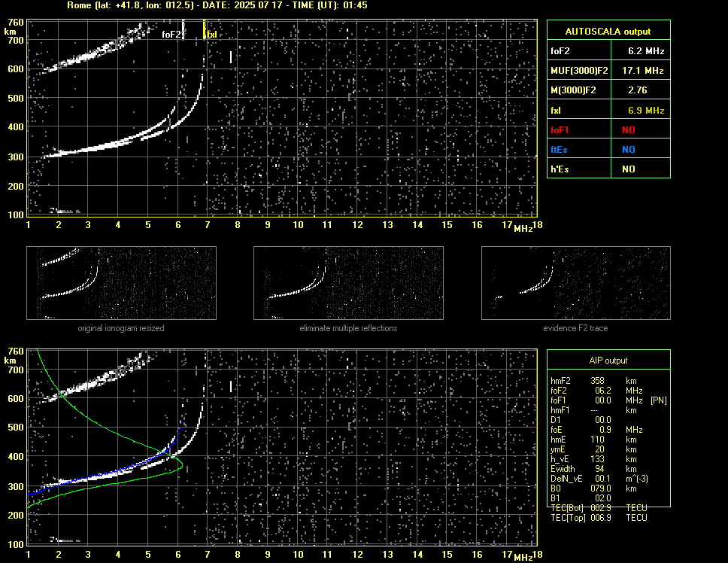Click the '400' height tick on lower ionogram

[x=16, y=457]
